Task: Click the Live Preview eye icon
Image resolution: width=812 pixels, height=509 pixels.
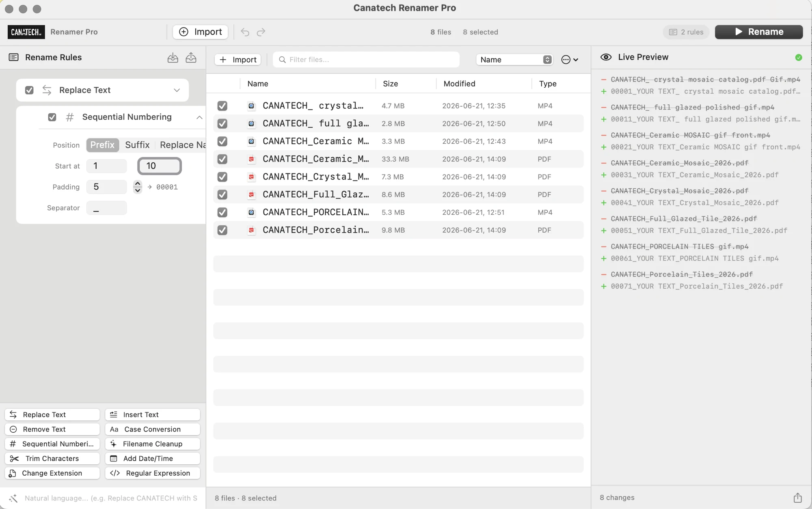Action: 606,57
